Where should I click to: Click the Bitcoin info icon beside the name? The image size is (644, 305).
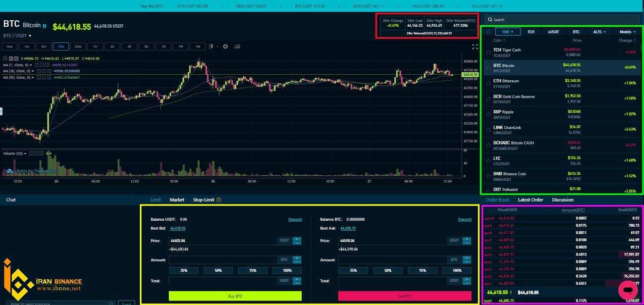[45, 25]
